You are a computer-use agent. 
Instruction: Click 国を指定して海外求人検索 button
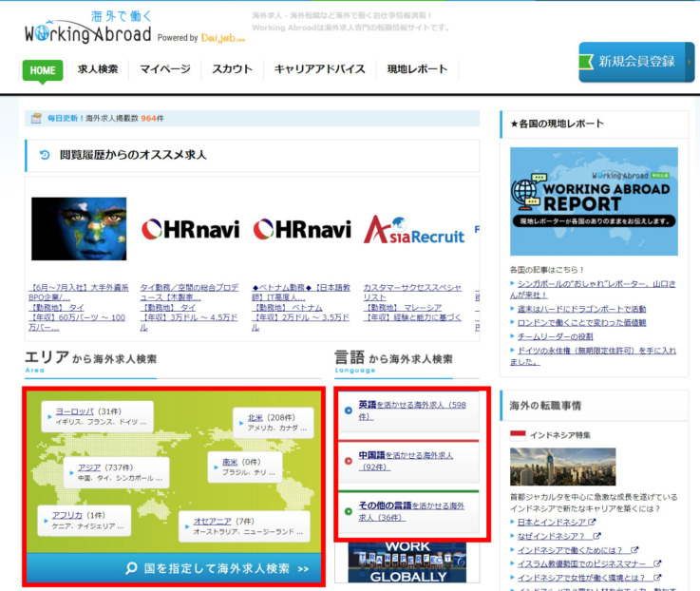click(x=174, y=568)
